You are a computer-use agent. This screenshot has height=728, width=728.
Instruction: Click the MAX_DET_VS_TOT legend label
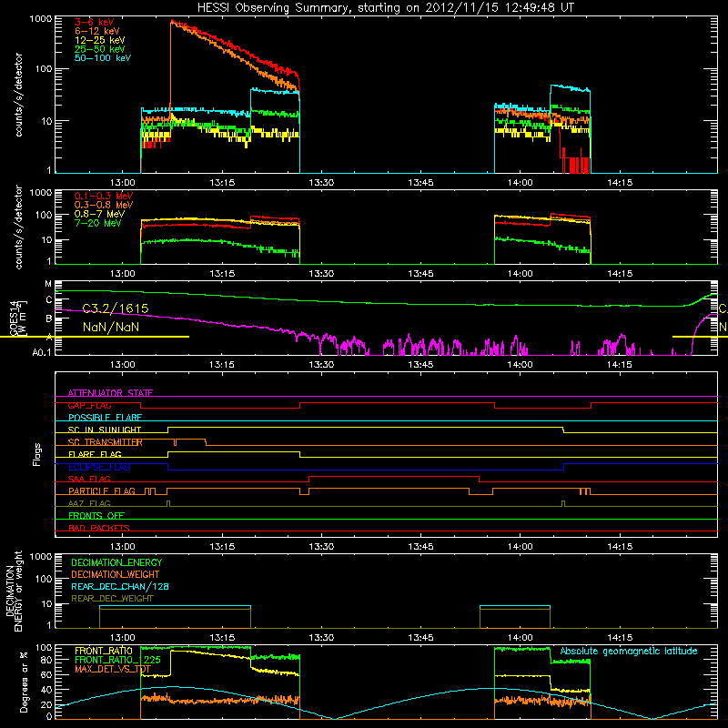113,669
